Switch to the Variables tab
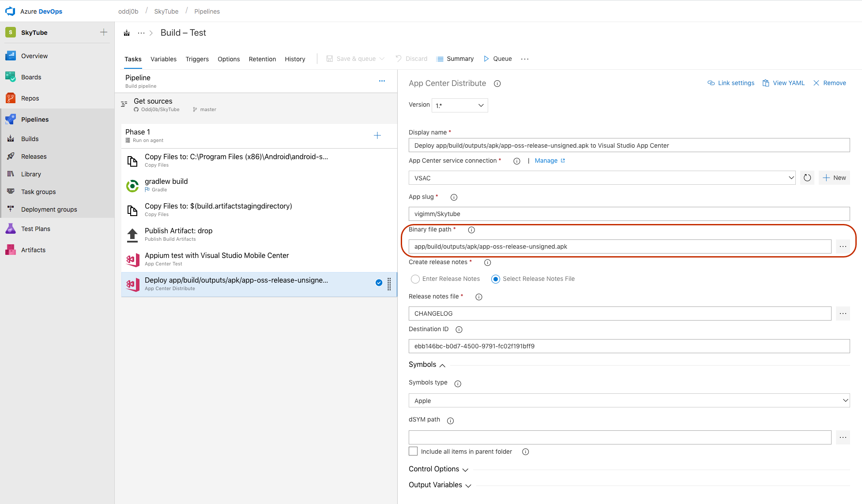The height and width of the screenshot is (504, 862). [x=163, y=59]
